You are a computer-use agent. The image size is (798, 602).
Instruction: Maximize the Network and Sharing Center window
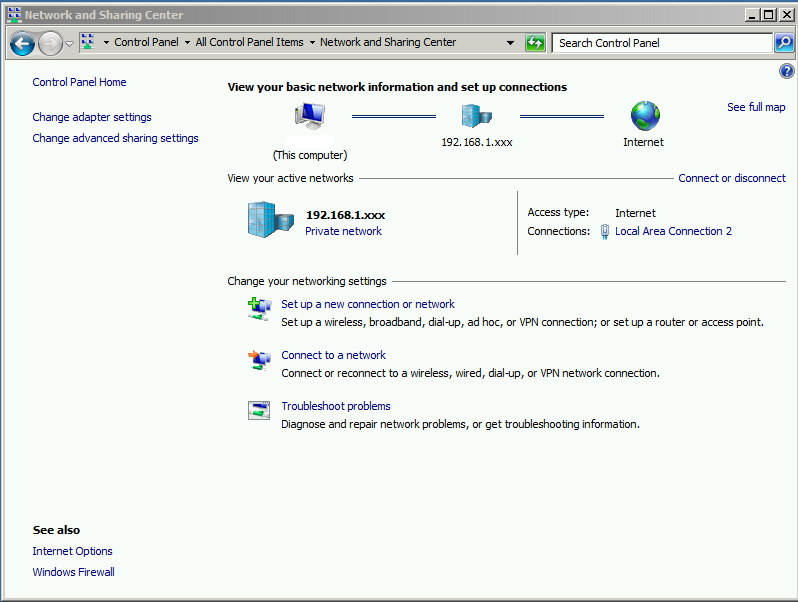(768, 15)
